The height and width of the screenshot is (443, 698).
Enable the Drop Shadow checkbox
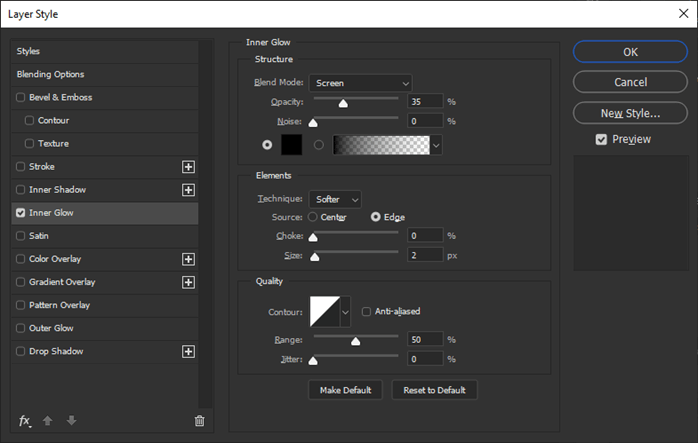pos(20,351)
